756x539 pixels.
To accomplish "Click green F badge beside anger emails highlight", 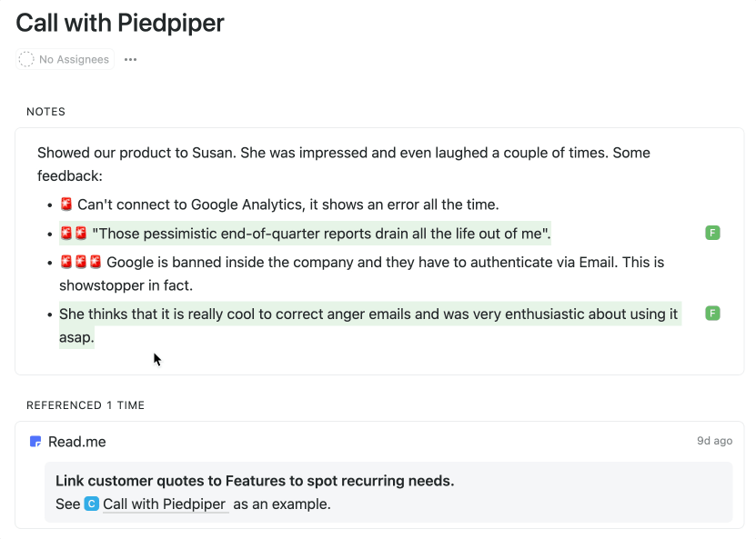I will 712,314.
